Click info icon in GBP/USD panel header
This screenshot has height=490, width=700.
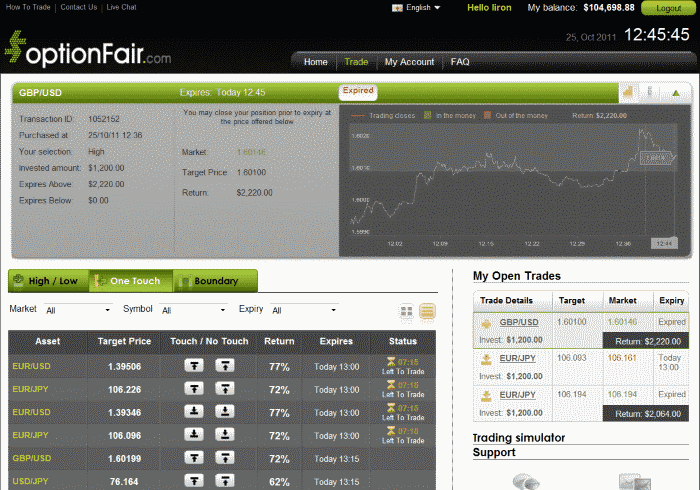click(651, 93)
